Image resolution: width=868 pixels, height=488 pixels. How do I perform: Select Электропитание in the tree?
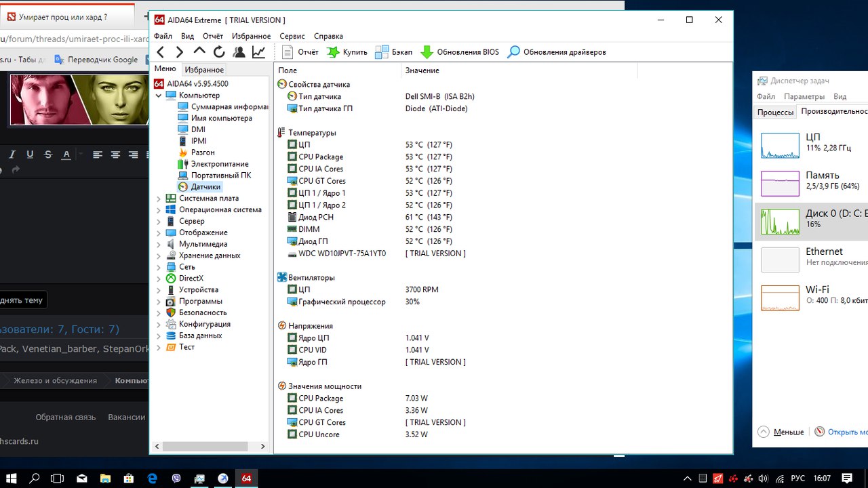pyautogui.click(x=219, y=164)
